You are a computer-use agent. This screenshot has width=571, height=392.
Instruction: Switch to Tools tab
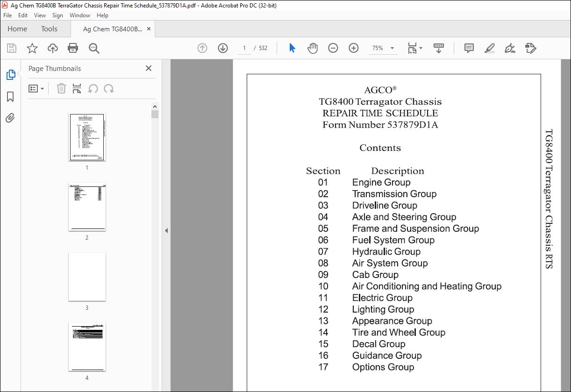coord(49,29)
